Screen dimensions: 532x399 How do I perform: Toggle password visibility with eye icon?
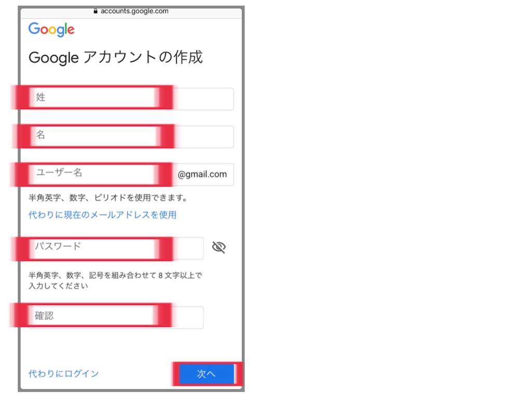click(x=219, y=247)
